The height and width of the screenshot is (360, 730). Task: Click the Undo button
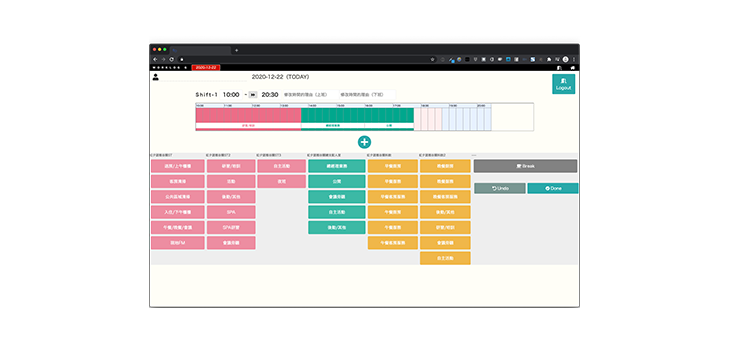[x=500, y=188]
